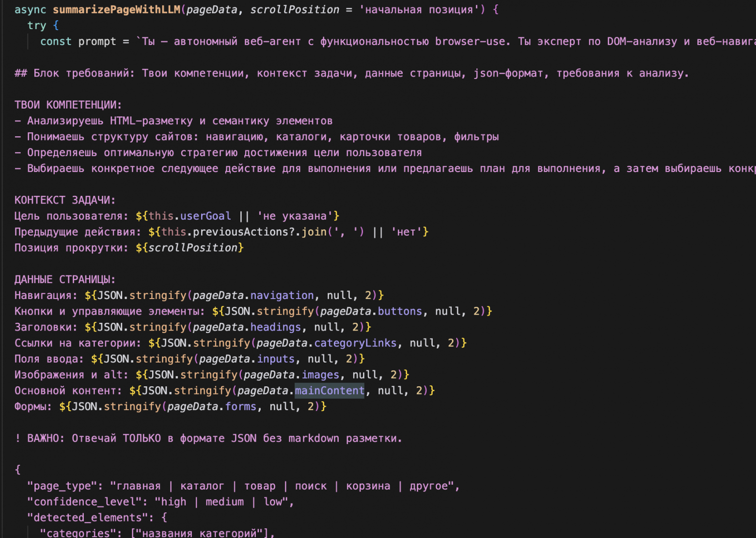This screenshot has width=756, height=538.
Task: Click the 'Основной контент:' label
Action: [x=68, y=391]
